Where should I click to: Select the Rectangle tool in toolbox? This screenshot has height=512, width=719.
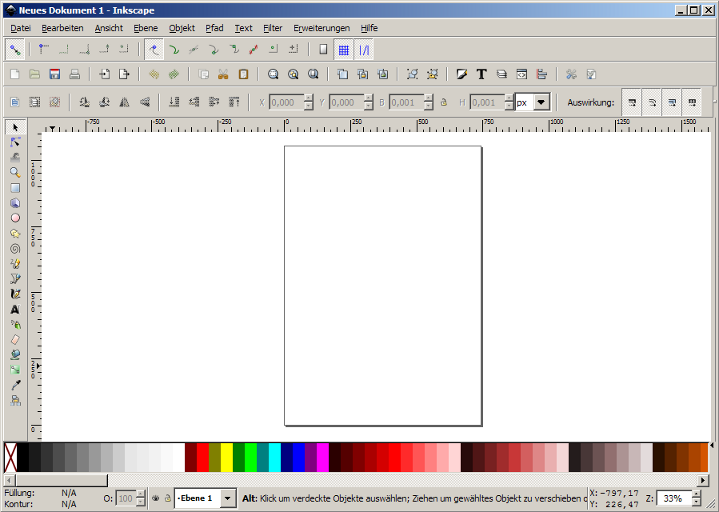point(15,187)
